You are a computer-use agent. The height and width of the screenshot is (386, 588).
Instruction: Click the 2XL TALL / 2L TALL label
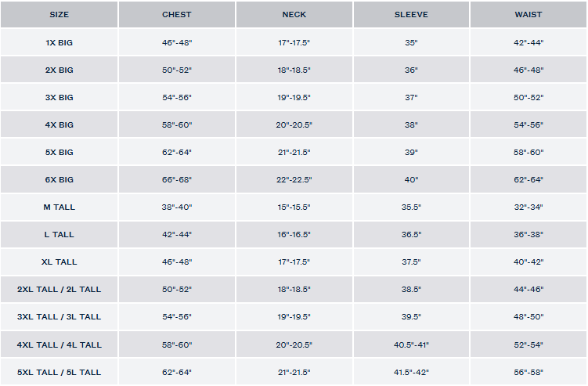[59, 290]
